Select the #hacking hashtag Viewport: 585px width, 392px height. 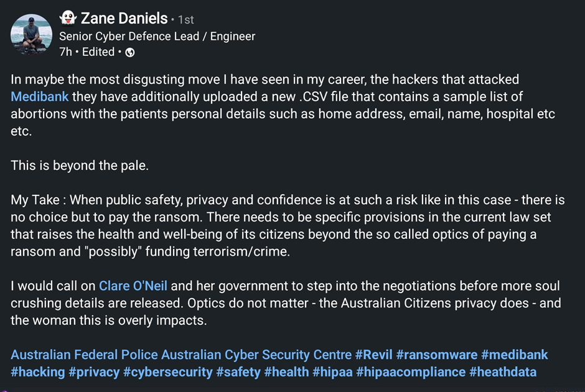click(38, 372)
